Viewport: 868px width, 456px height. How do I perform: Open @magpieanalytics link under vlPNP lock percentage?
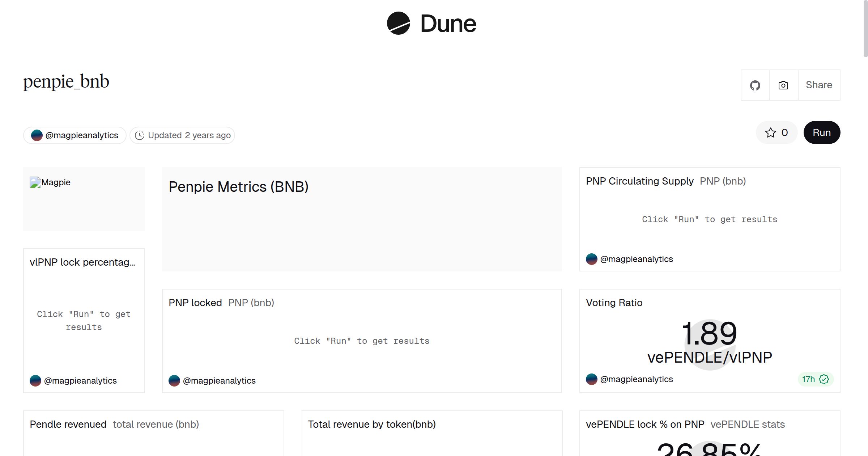80,381
